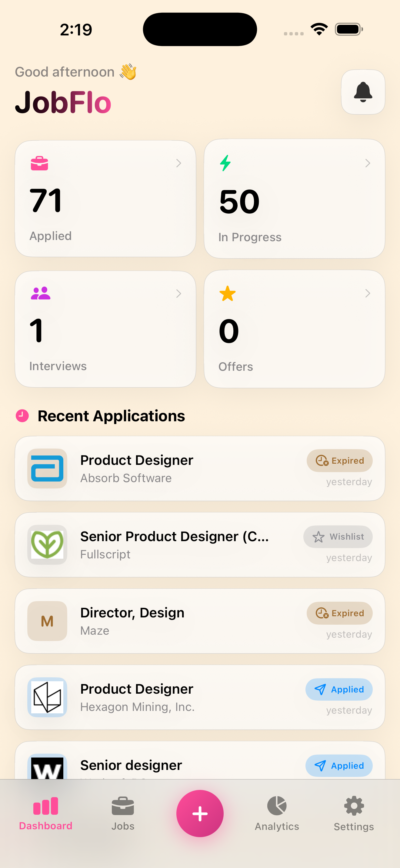400x868 pixels.
Task: Expand the Interviews card chevron
Action: (x=179, y=294)
